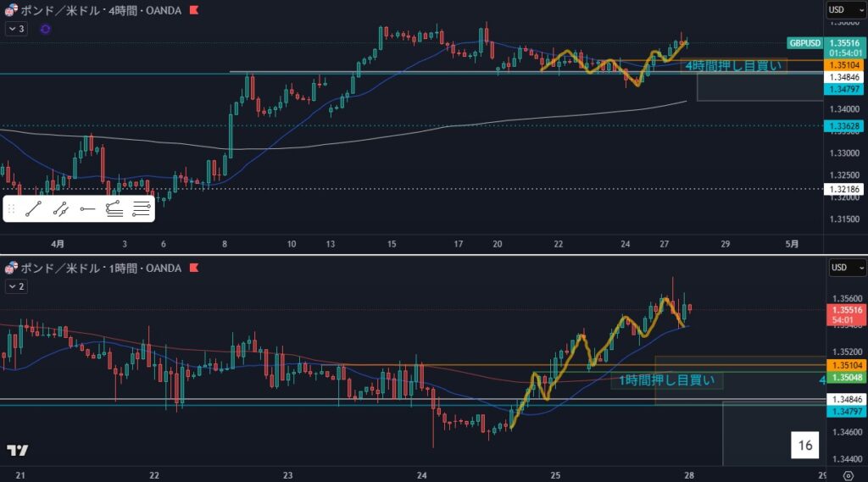Image resolution: width=868 pixels, height=482 pixels.
Task: Click the red flag on 4-hour chart title
Action: point(194,11)
